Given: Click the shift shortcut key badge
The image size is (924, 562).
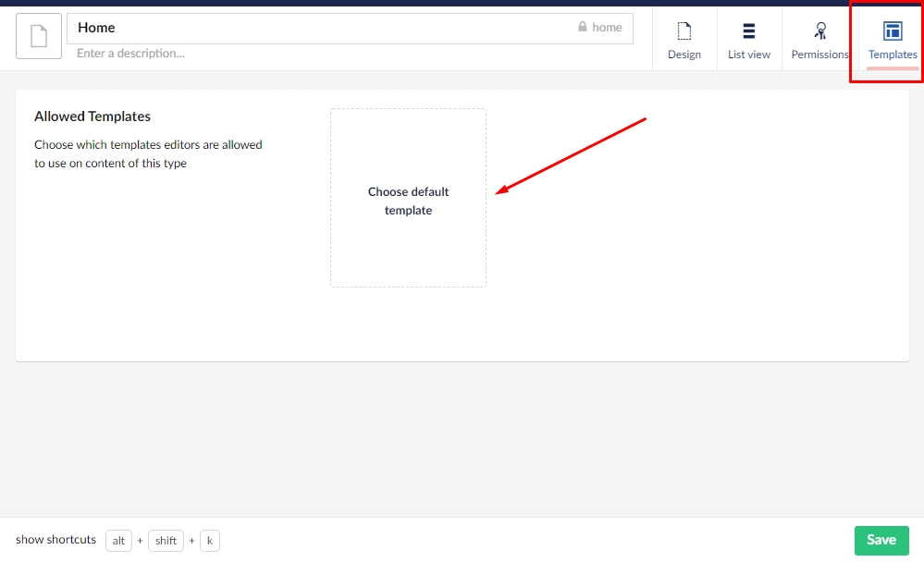Looking at the screenshot, I should [166, 540].
